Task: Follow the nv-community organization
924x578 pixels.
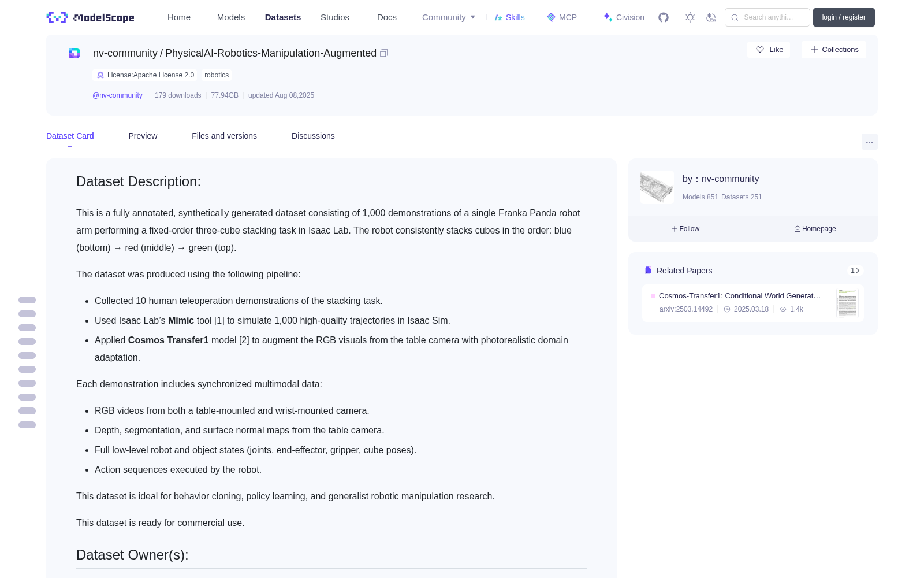Action: point(685,229)
